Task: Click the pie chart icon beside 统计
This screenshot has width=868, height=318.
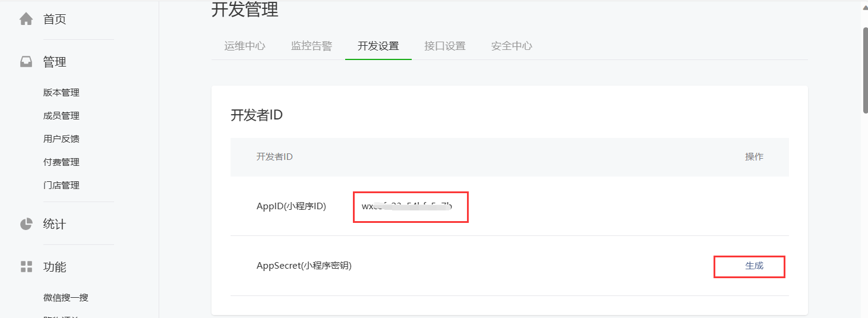Action: pyautogui.click(x=26, y=224)
